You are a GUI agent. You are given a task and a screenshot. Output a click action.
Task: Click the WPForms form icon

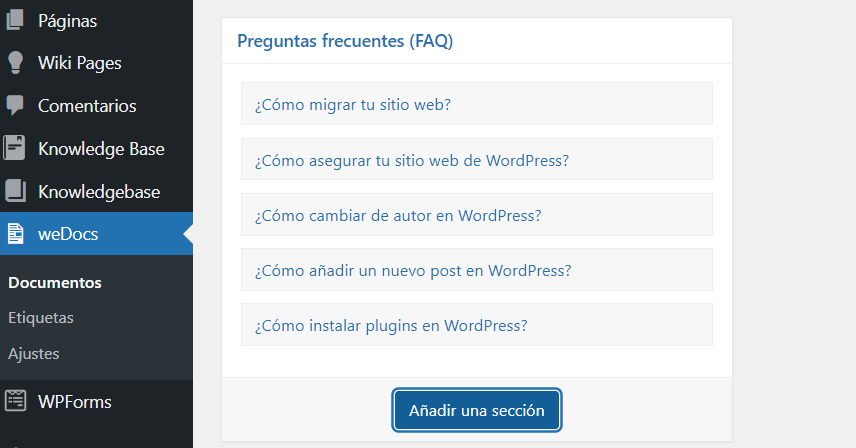coord(15,401)
